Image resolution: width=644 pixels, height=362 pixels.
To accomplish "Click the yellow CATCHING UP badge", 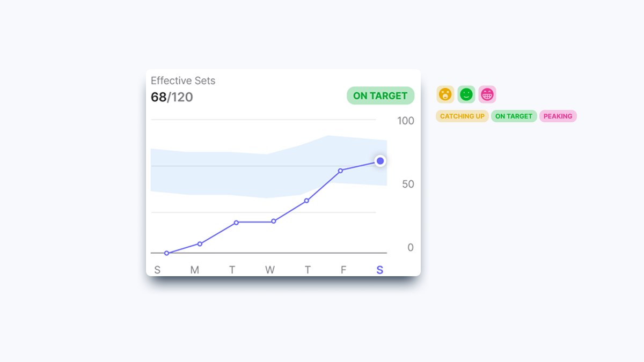I will 462,116.
